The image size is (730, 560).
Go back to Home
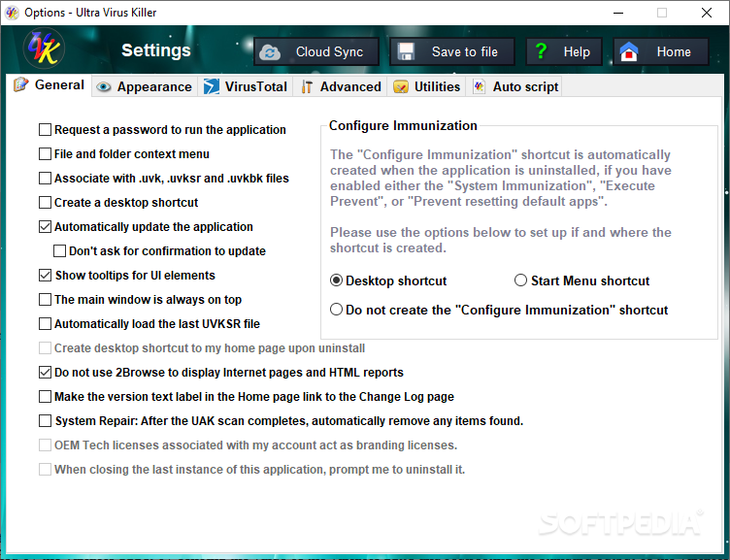tap(661, 51)
